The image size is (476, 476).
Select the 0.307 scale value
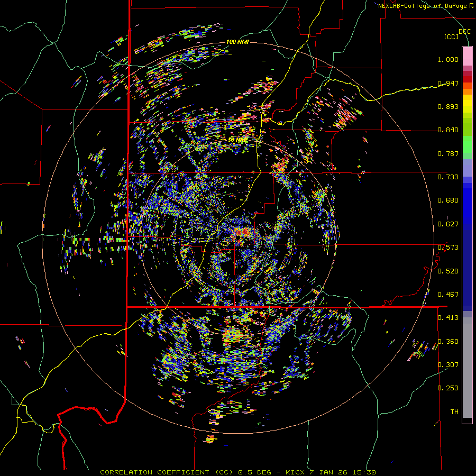click(448, 365)
